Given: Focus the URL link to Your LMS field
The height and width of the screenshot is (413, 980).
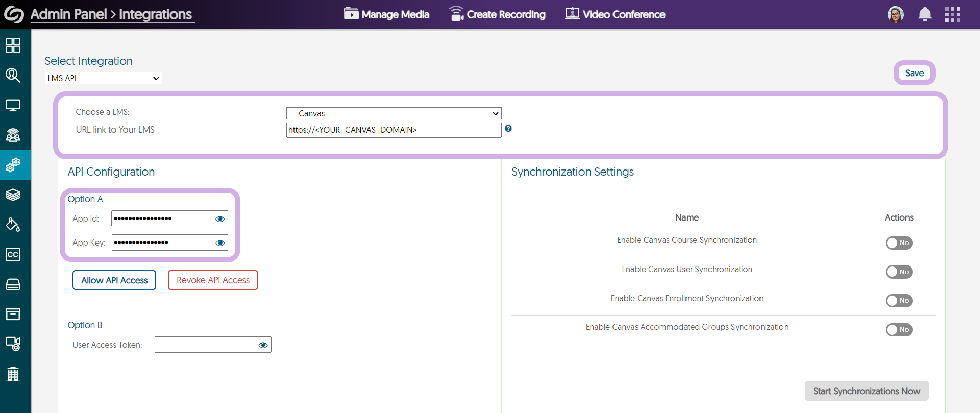Looking at the screenshot, I should (x=394, y=130).
